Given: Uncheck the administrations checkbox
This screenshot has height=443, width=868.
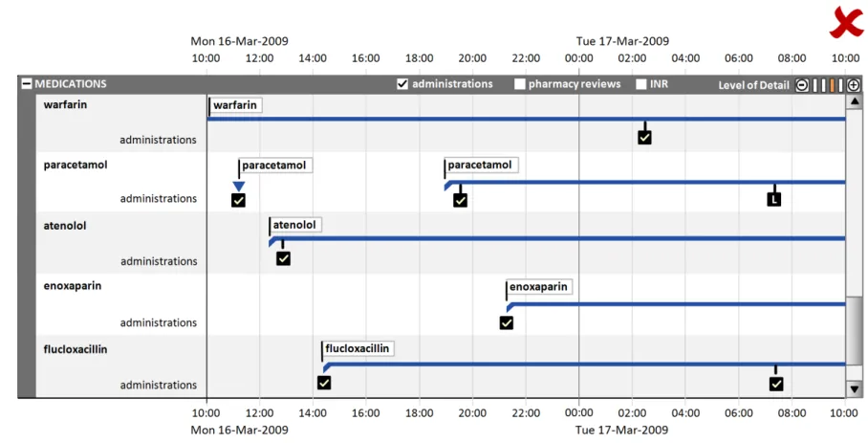Looking at the screenshot, I should (x=402, y=84).
